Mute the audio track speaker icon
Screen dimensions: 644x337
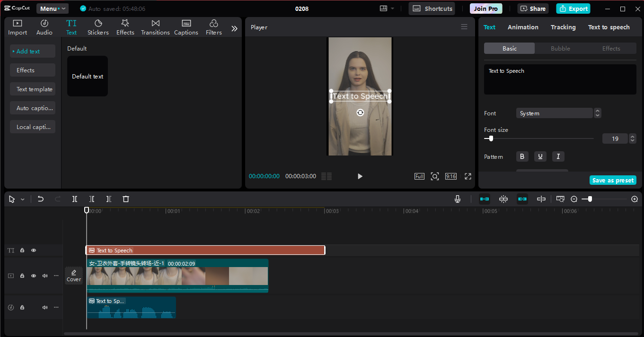44,307
